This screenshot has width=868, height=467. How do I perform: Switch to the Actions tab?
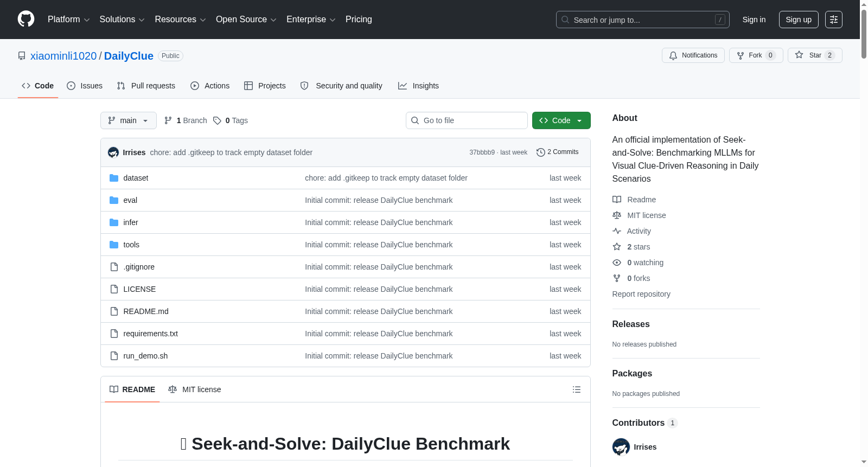tap(210, 86)
